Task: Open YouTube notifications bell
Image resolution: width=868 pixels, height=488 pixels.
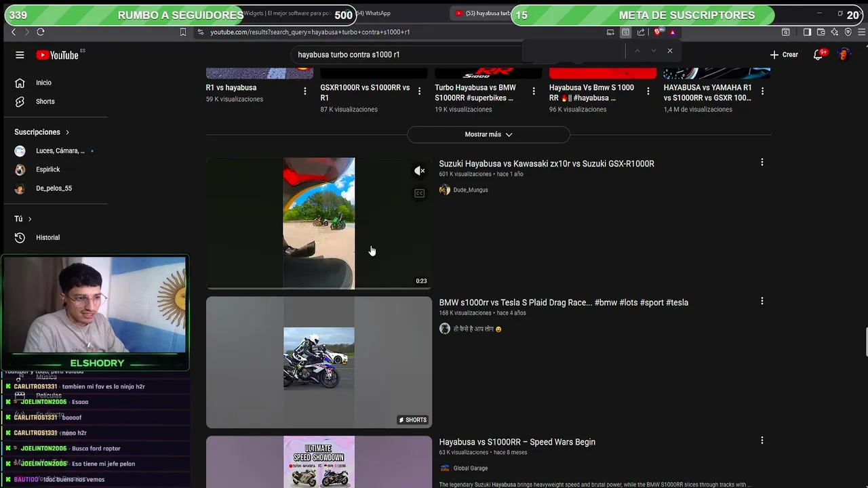Action: [818, 55]
